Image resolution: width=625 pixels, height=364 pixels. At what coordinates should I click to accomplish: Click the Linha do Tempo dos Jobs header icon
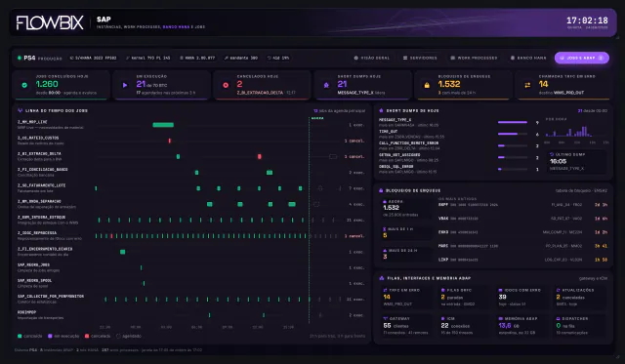coord(20,110)
